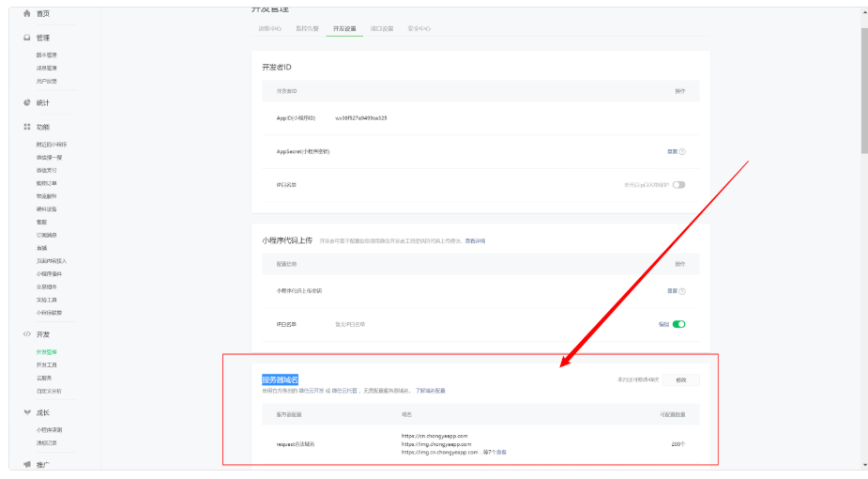Click the help icon beside AppSecret reset
Image resolution: width=868 pixels, height=479 pixels.
click(682, 152)
